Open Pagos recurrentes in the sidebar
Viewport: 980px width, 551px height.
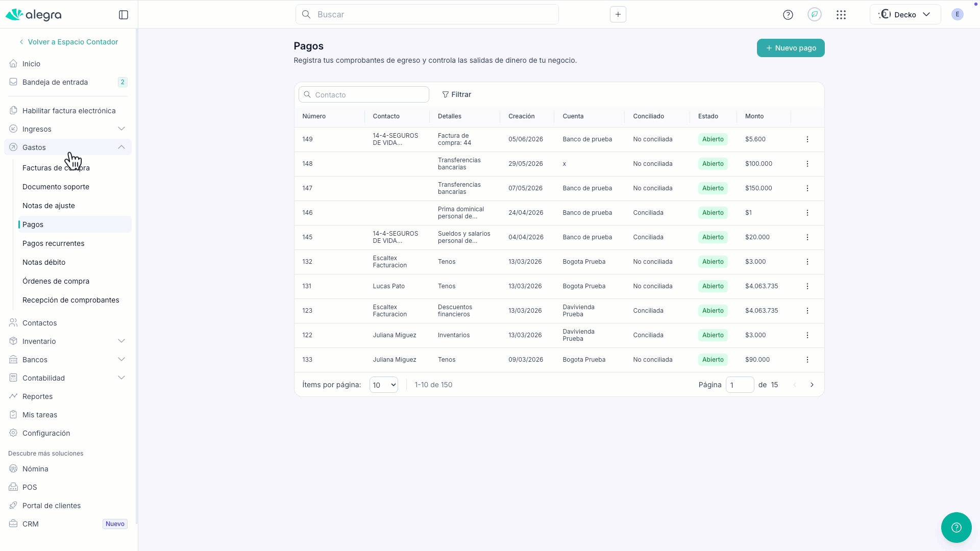click(54, 243)
